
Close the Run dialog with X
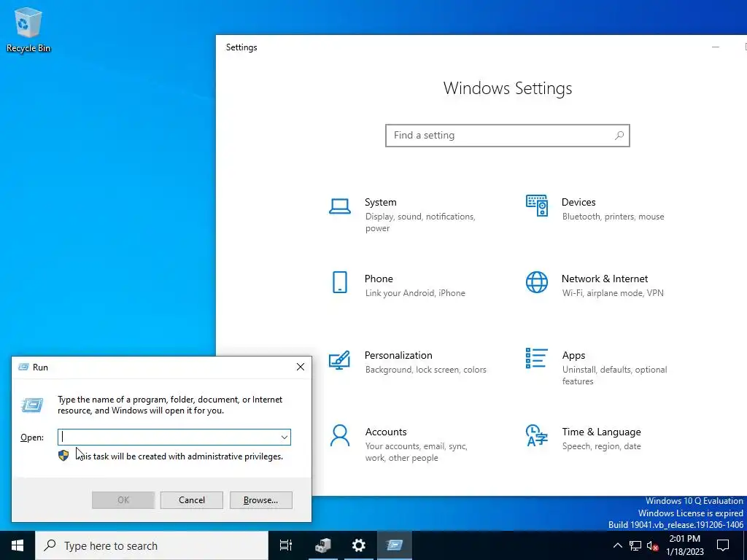[300, 367]
